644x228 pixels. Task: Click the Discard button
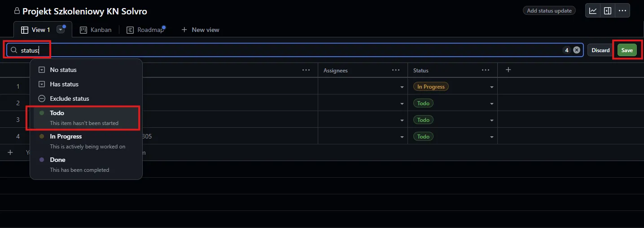tap(600, 50)
